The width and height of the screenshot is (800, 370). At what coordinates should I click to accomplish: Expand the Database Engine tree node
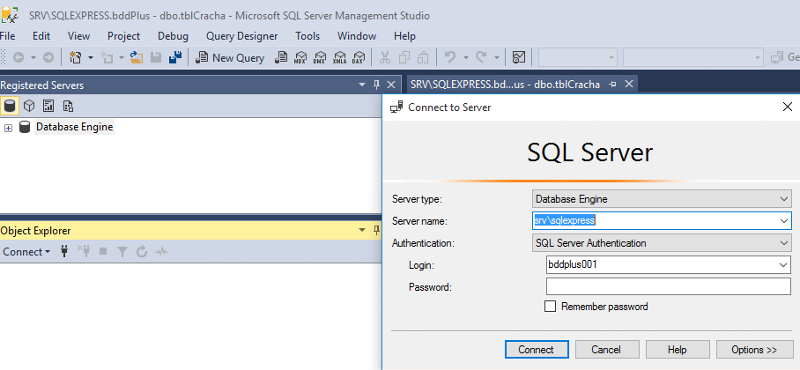tap(8, 128)
